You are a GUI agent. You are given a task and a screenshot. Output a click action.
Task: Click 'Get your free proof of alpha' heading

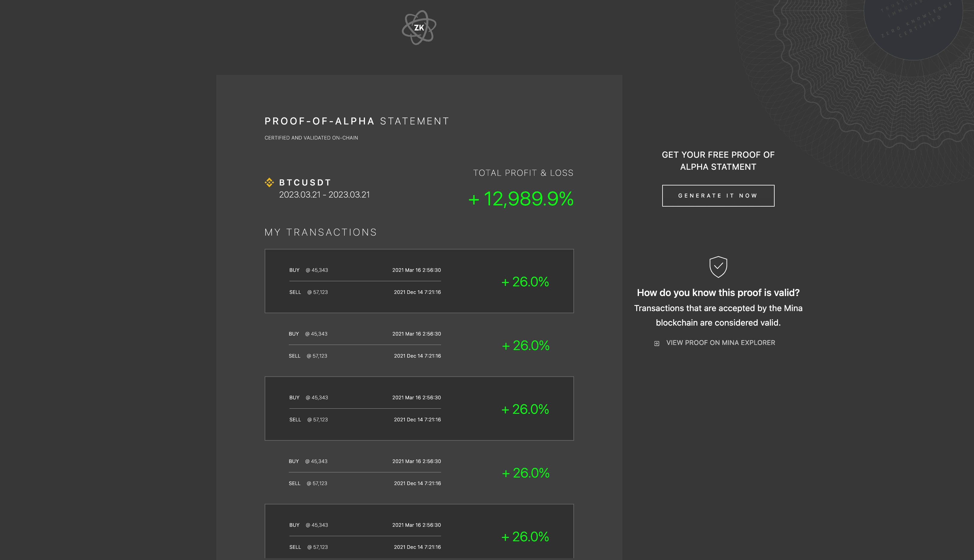coord(718,161)
